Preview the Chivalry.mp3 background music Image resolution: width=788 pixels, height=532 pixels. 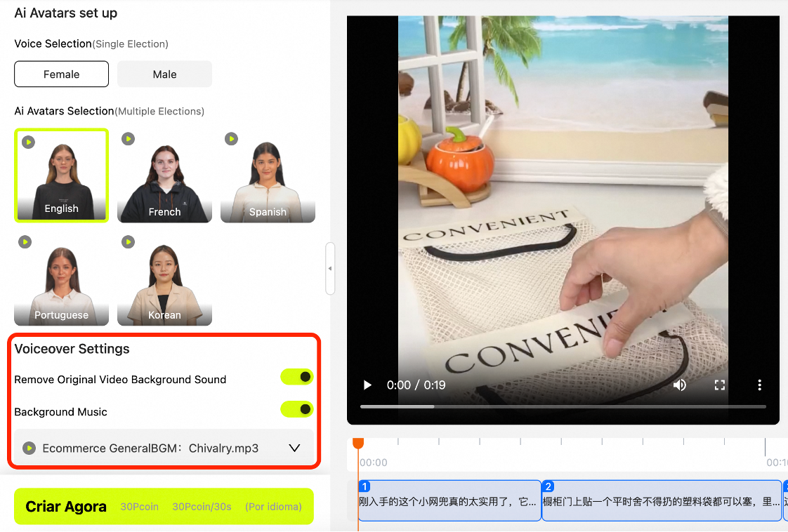(x=29, y=448)
